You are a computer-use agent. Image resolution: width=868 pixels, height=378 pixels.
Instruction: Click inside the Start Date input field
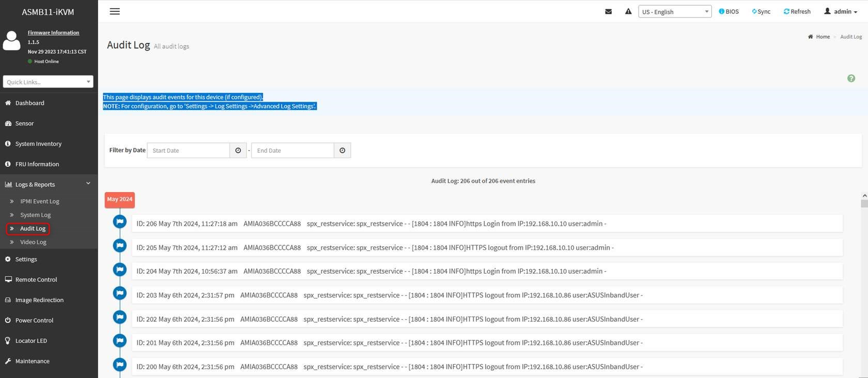coord(189,150)
